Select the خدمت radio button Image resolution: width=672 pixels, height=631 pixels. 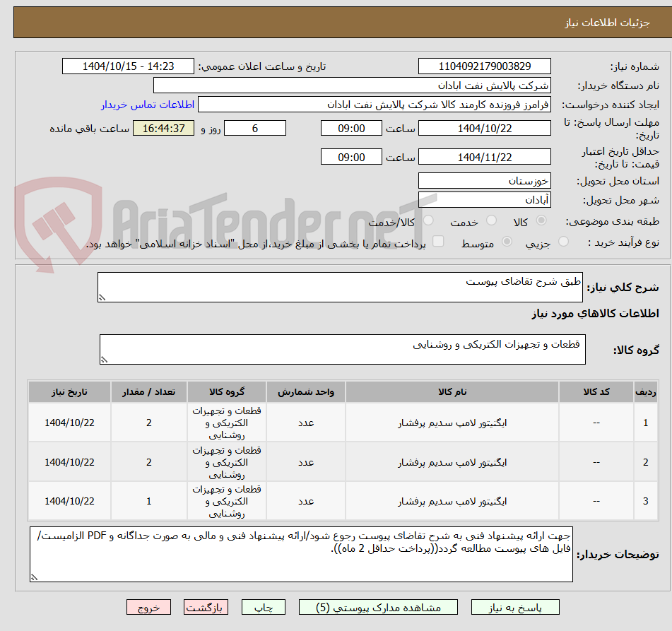491,220
